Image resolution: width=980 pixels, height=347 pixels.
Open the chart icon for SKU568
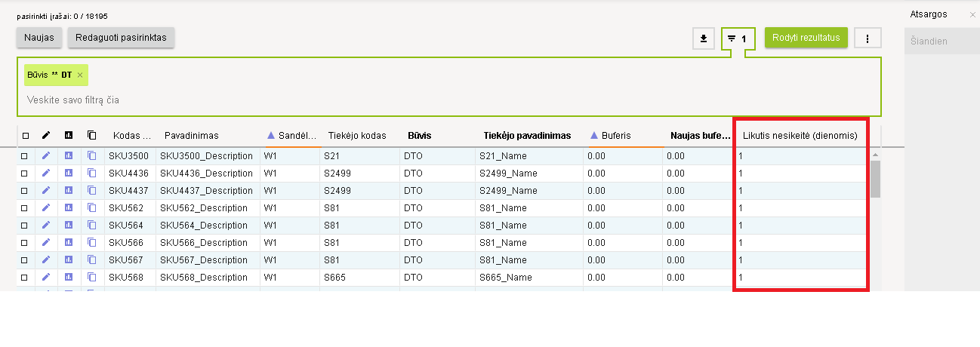(69, 277)
